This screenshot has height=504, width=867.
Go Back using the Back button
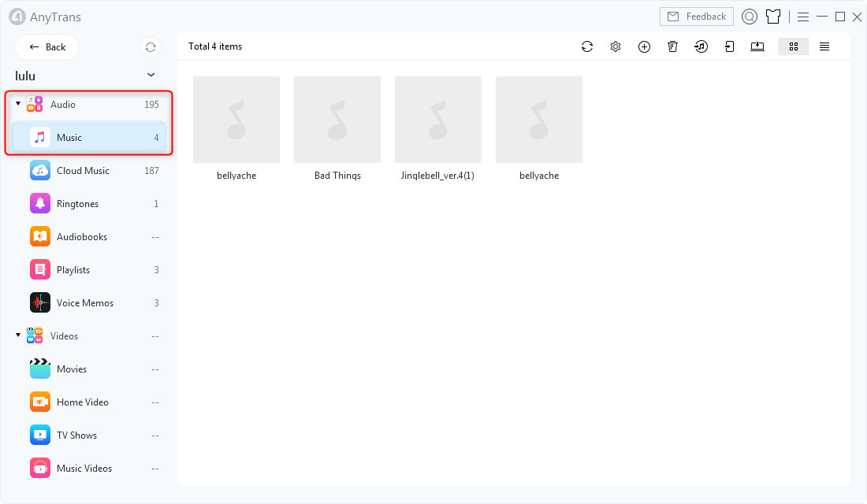47,47
